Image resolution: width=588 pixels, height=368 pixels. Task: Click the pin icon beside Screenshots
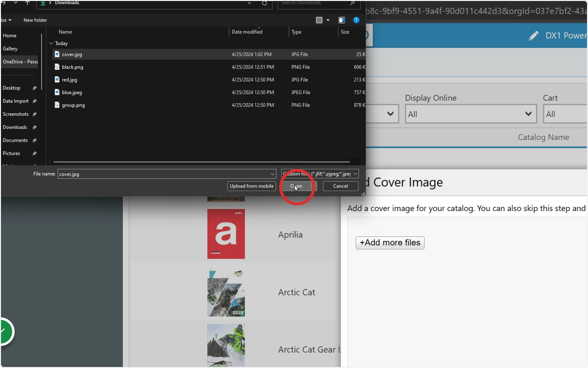coord(34,114)
